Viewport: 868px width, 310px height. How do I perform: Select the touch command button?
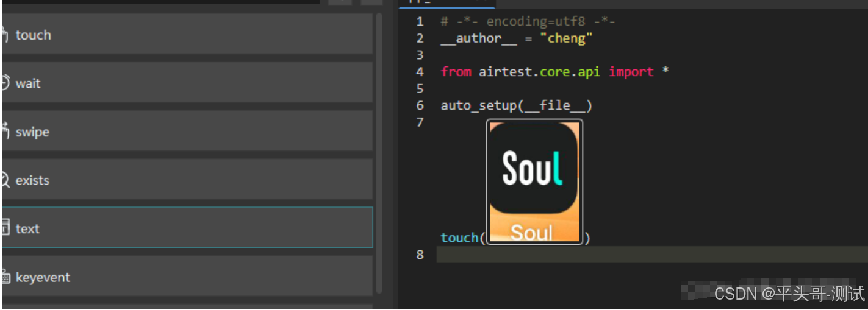[187, 34]
